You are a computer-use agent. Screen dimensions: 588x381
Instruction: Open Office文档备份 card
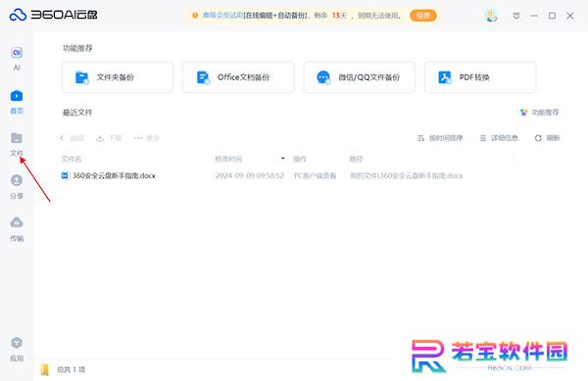238,77
